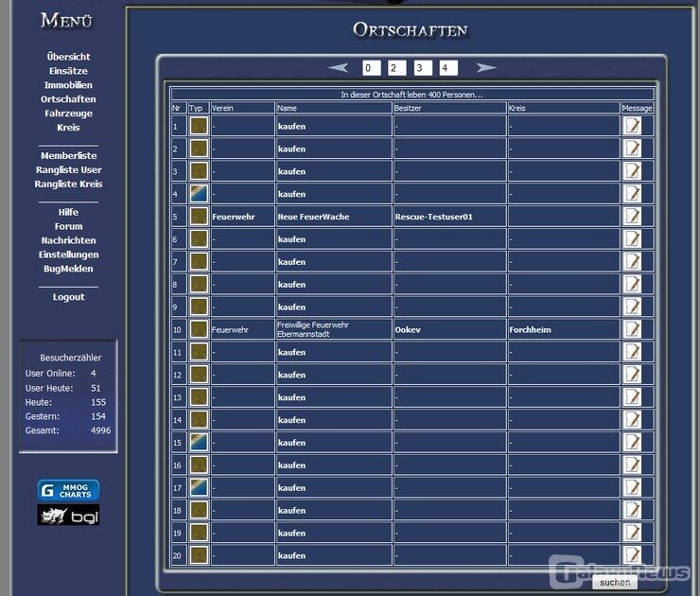This screenshot has height=596, width=700.
Task: Select land plot icon in row 13
Action: click(x=199, y=397)
